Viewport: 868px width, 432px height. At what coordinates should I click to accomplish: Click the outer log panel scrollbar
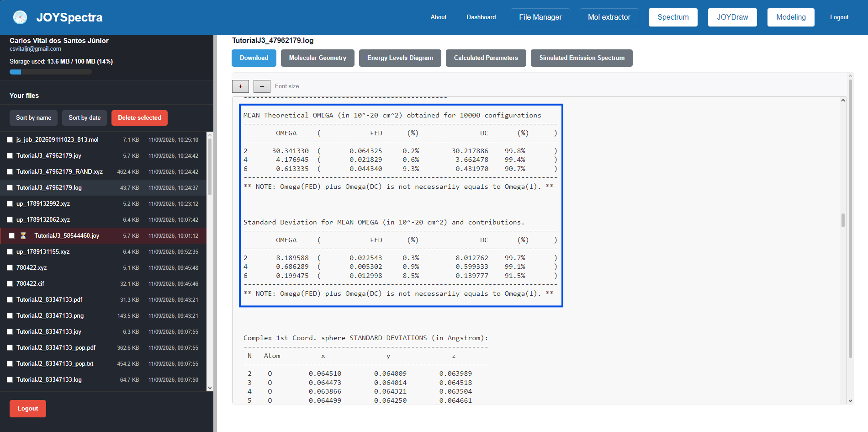point(850,219)
